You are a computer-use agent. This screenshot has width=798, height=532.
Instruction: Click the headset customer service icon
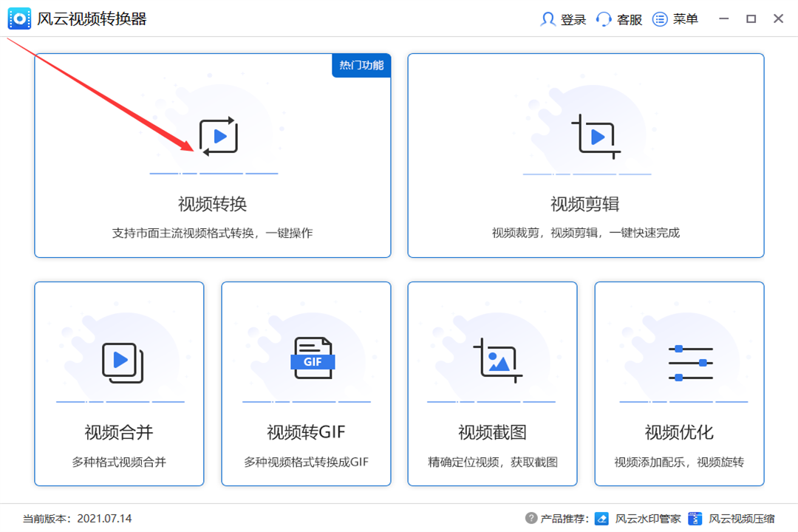tap(604, 19)
